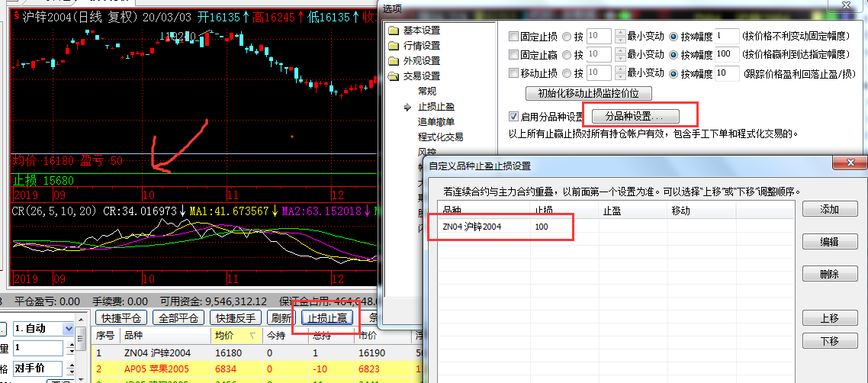Click 删除 in custom stop settings dialog
The height and width of the screenshot is (383, 868).
tap(830, 274)
